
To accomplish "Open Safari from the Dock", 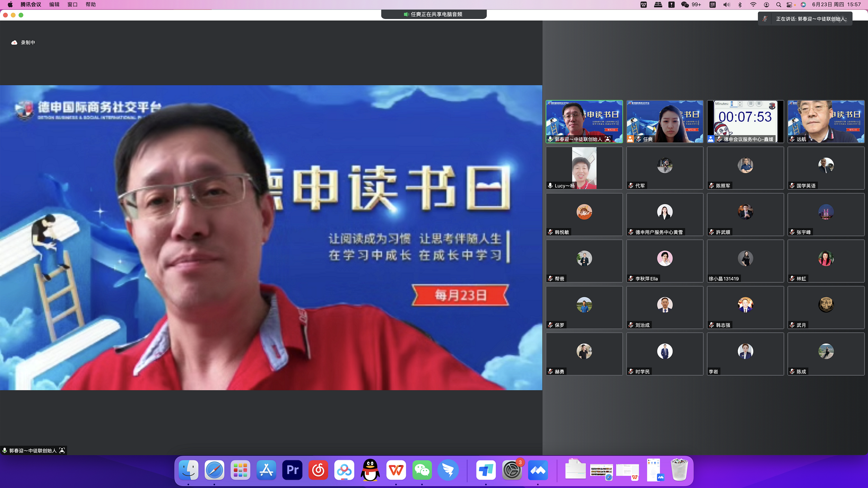I will [214, 470].
